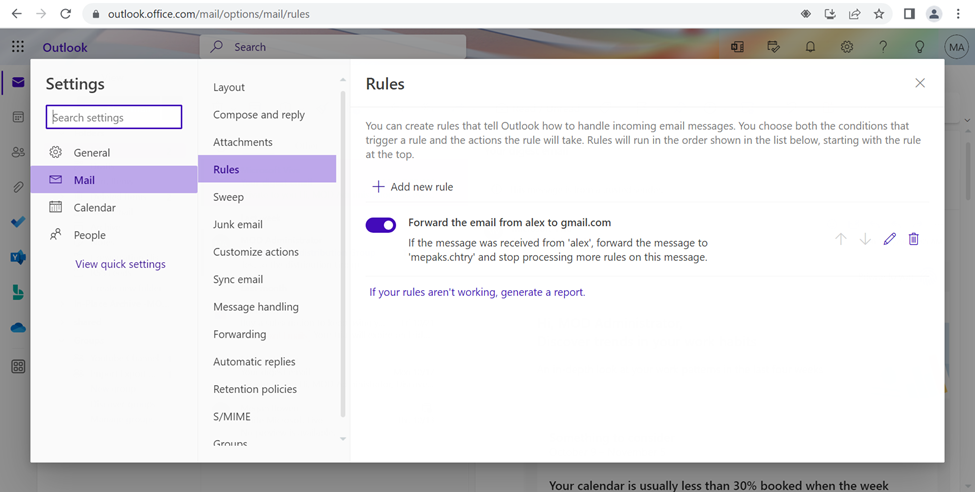Open General settings category
Viewport: 975px width, 492px height.
coord(114,152)
